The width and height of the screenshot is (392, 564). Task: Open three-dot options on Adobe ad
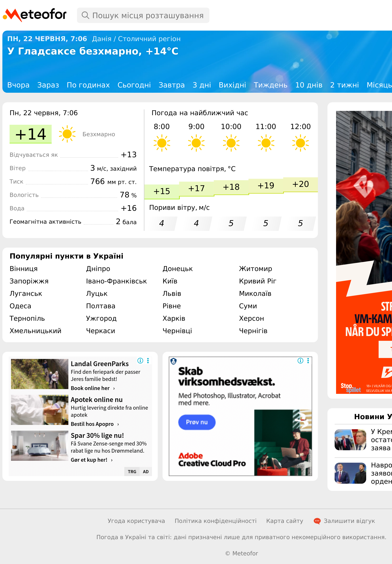pyautogui.click(x=308, y=360)
